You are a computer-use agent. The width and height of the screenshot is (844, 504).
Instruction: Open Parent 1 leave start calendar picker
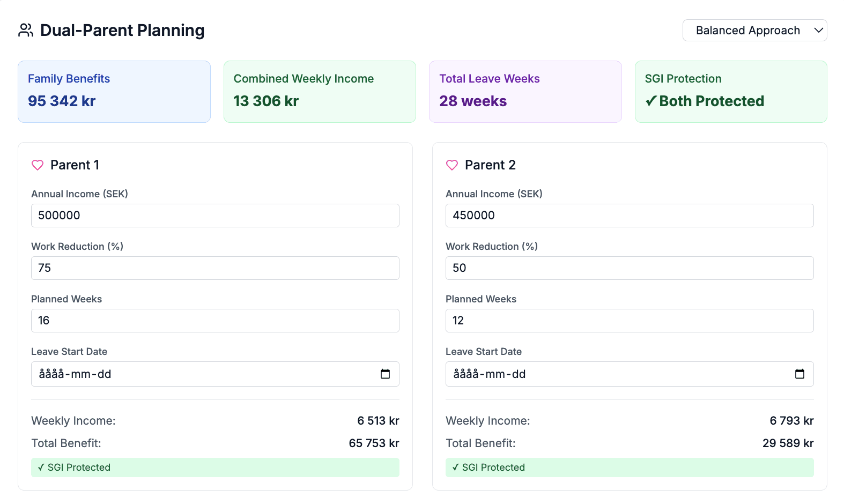tap(385, 374)
